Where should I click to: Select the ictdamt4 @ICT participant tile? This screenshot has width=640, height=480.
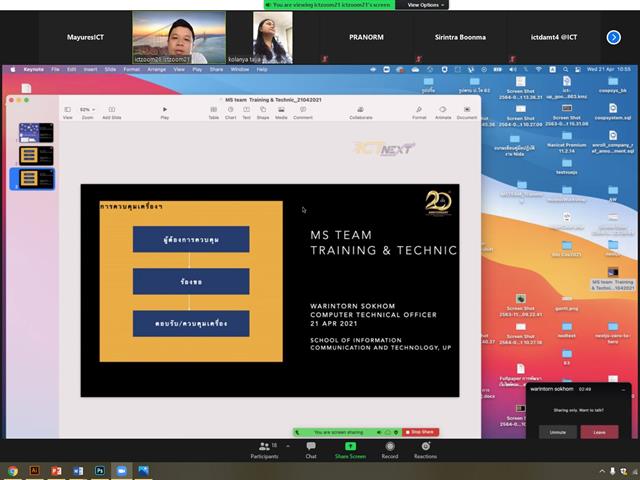coord(553,38)
